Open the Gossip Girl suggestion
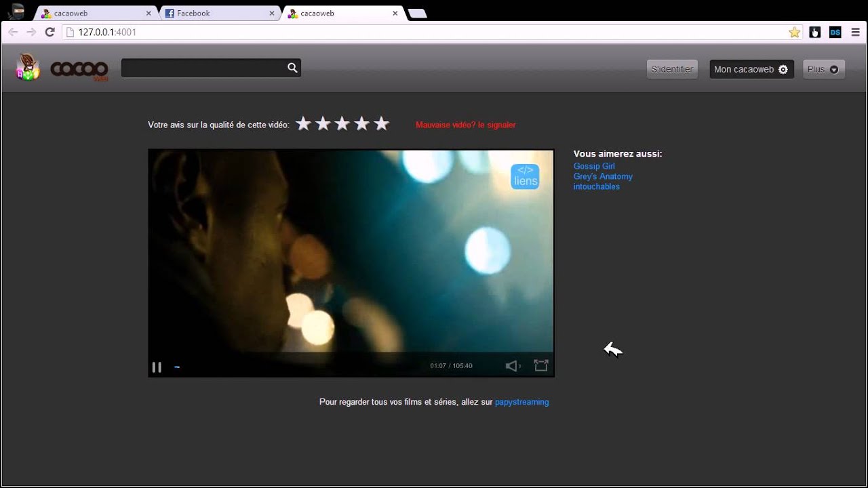 pos(594,166)
